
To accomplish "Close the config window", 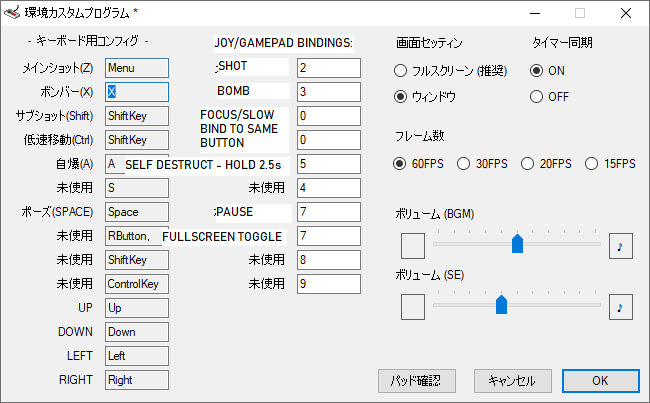I will click(x=626, y=13).
